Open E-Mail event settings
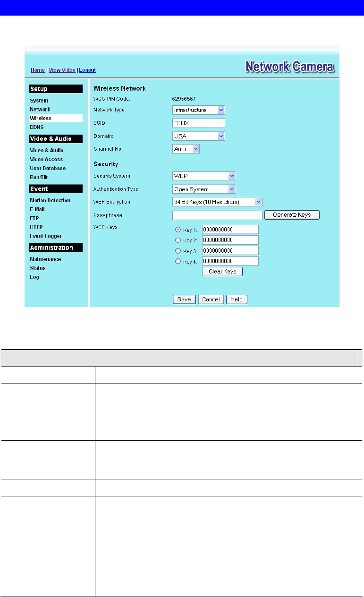Screen dimensions: 364x597 coord(37,209)
